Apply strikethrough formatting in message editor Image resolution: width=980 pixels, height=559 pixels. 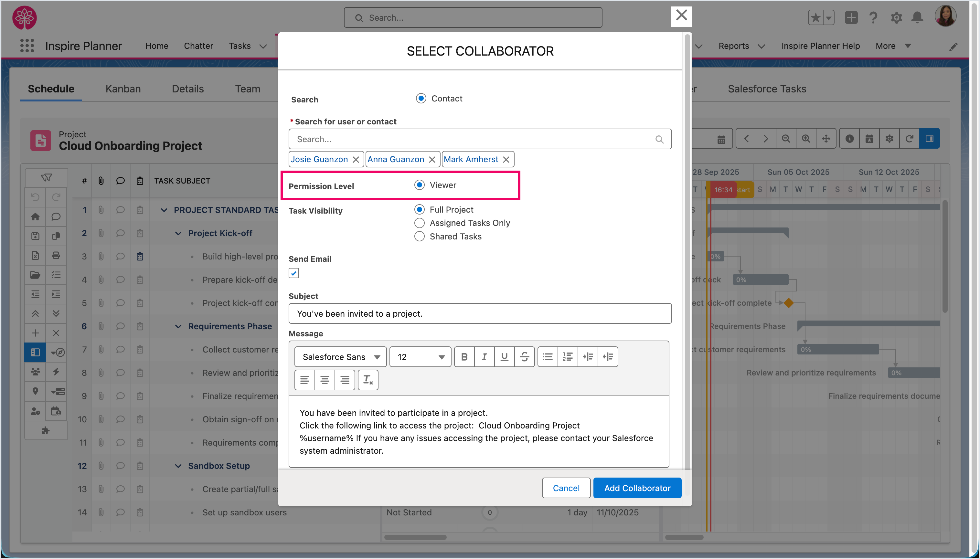pos(524,357)
